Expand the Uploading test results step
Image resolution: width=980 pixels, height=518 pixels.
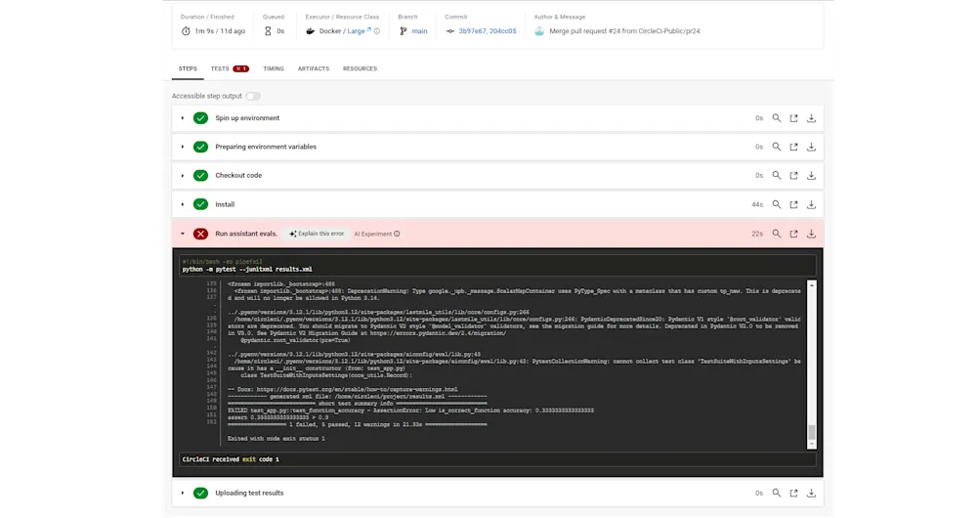click(183, 493)
